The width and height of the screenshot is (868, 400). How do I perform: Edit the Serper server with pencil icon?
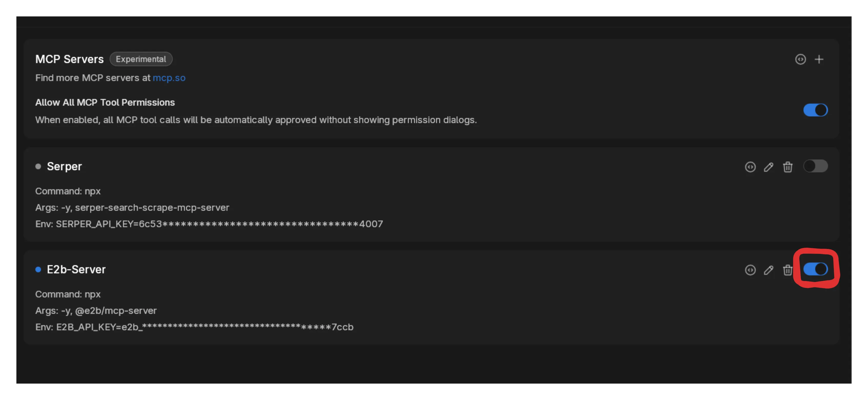pyautogui.click(x=769, y=167)
